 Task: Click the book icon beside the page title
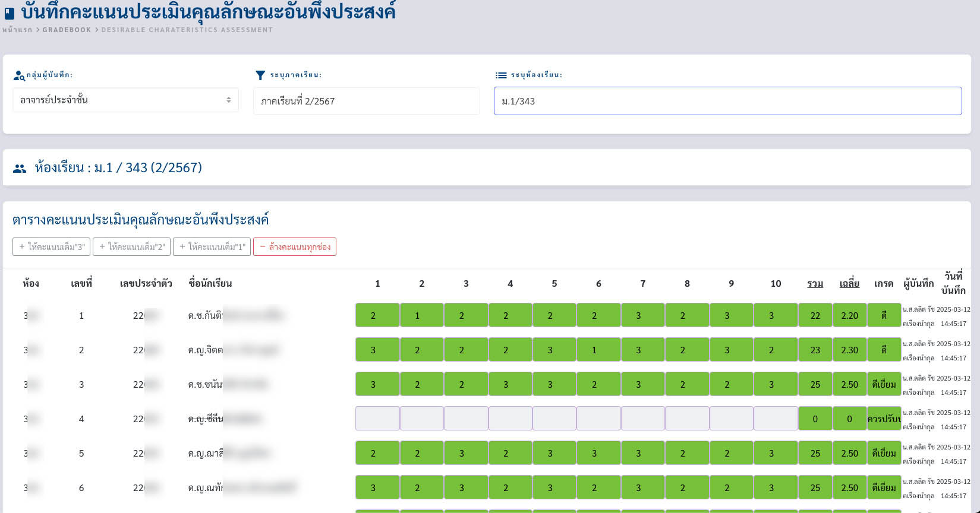[x=10, y=13]
